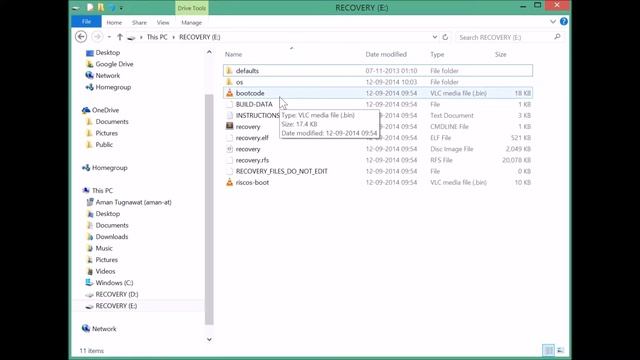Select the riscos-boot VLC cone icon
Image resolution: width=640 pixels, height=360 pixels.
pyautogui.click(x=229, y=182)
